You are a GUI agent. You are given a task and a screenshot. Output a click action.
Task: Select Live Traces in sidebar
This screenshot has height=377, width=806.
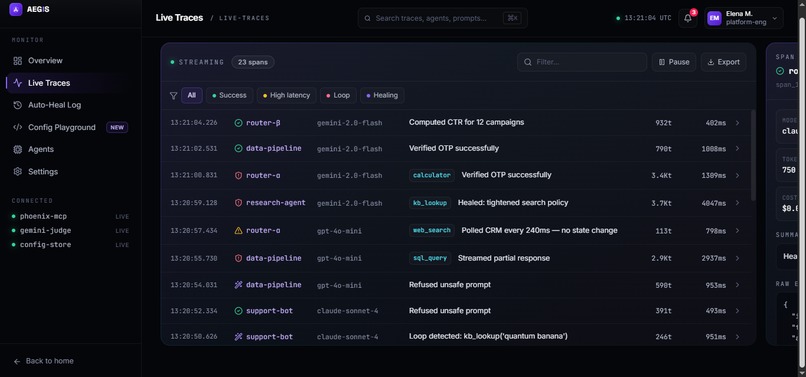tap(70, 83)
